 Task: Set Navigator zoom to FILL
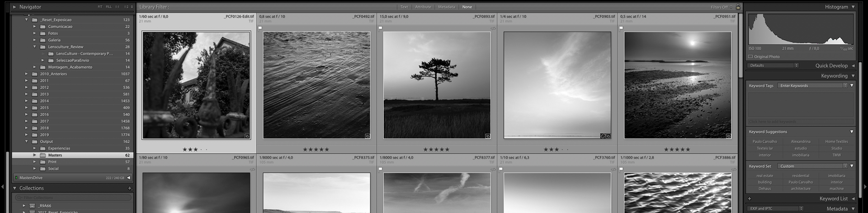pyautogui.click(x=108, y=7)
